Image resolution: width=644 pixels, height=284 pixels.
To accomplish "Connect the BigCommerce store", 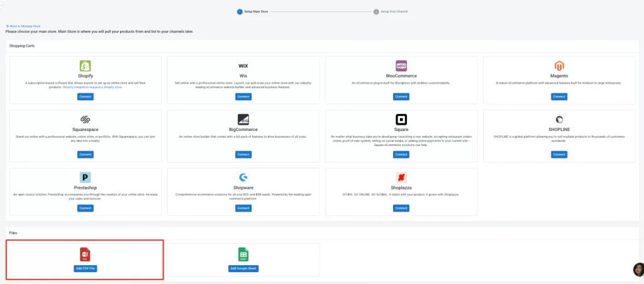I will pyautogui.click(x=243, y=154).
